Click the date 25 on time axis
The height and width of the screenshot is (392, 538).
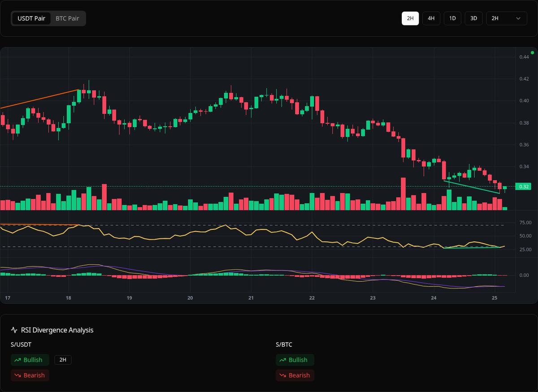click(495, 298)
